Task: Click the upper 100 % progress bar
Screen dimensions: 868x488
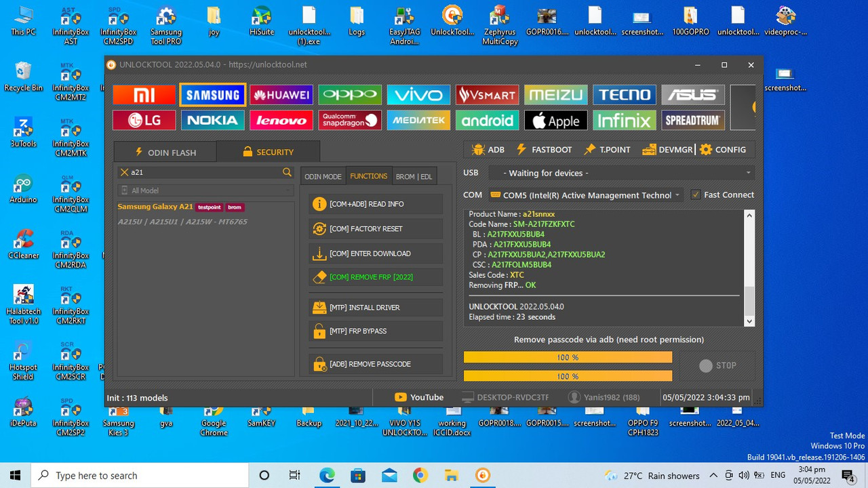Action: pos(568,357)
